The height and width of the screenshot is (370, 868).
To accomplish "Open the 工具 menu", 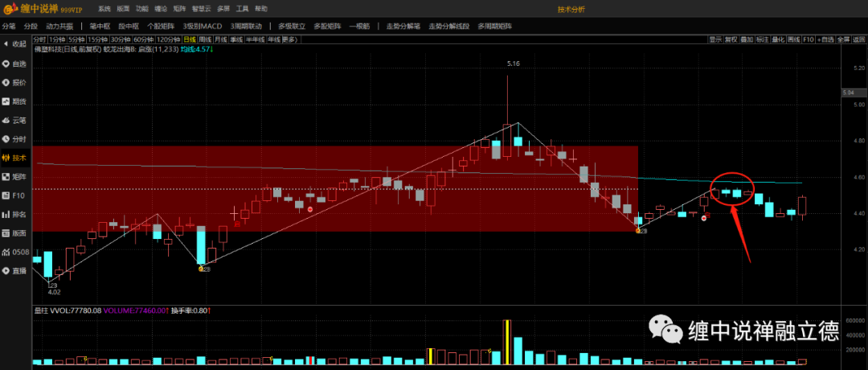I will 242,10.
